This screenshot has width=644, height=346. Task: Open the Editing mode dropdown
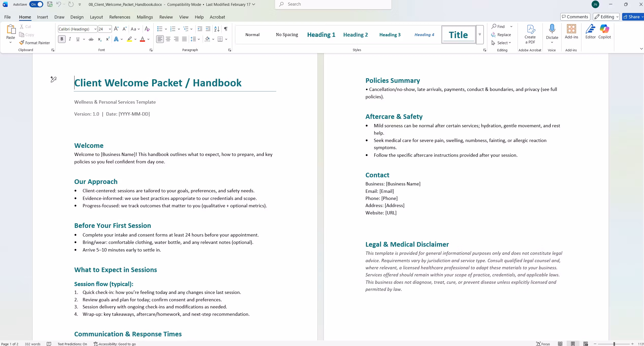tap(606, 17)
